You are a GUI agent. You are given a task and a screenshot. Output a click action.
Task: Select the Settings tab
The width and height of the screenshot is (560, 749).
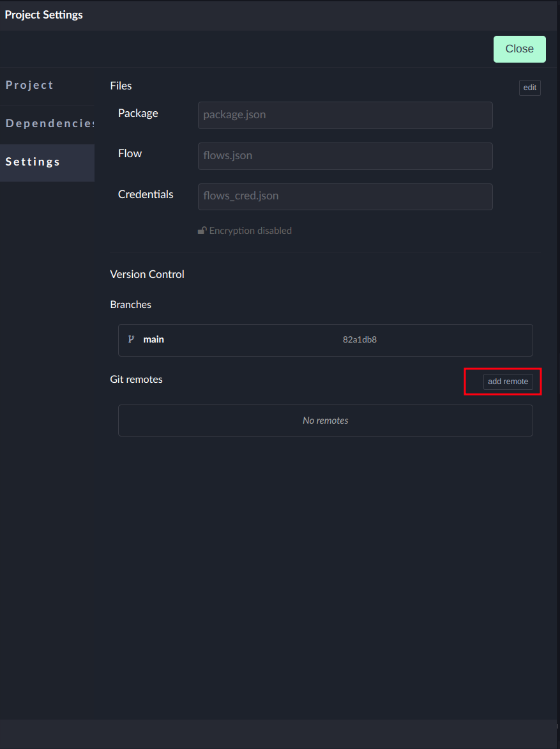coord(33,162)
